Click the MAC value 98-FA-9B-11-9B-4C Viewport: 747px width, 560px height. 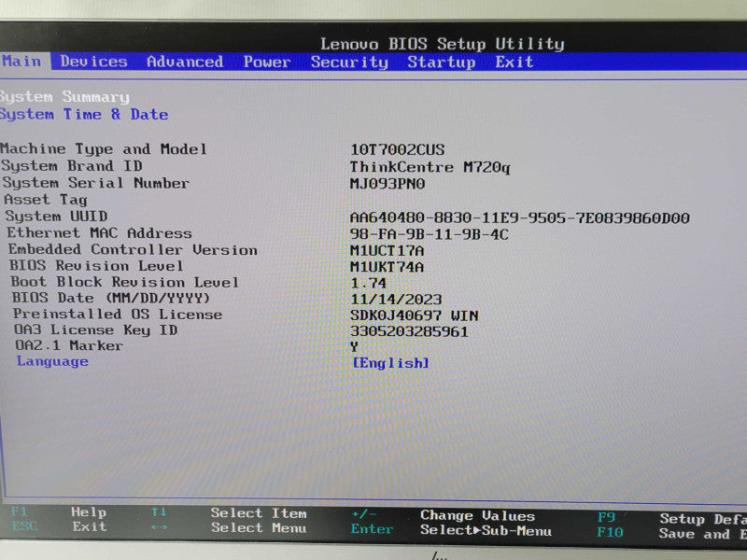click(430, 234)
